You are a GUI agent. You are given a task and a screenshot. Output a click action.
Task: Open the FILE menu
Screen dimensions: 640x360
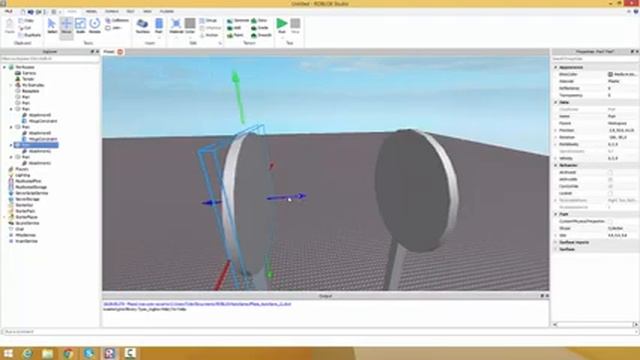[x=8, y=11]
